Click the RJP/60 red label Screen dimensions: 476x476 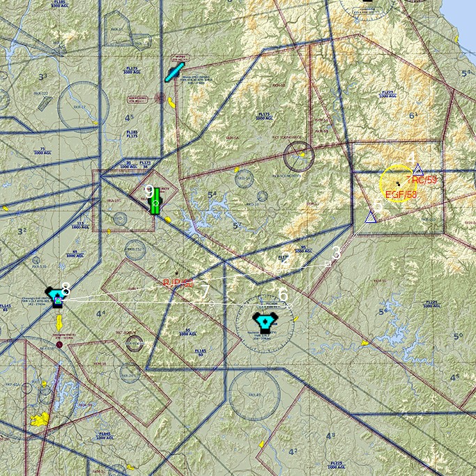pos(178,283)
